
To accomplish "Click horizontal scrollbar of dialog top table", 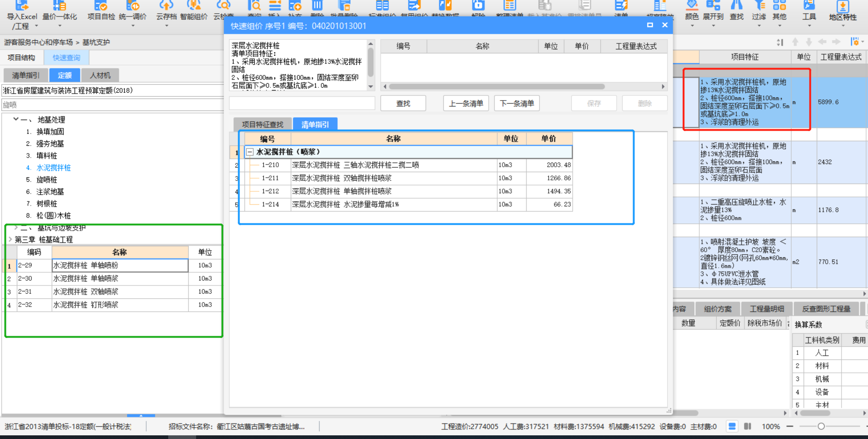I will point(497,86).
